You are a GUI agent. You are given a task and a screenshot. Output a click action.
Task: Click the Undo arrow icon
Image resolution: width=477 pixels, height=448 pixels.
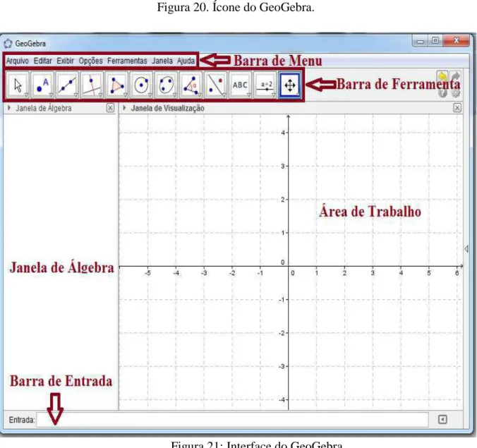pos(443,77)
